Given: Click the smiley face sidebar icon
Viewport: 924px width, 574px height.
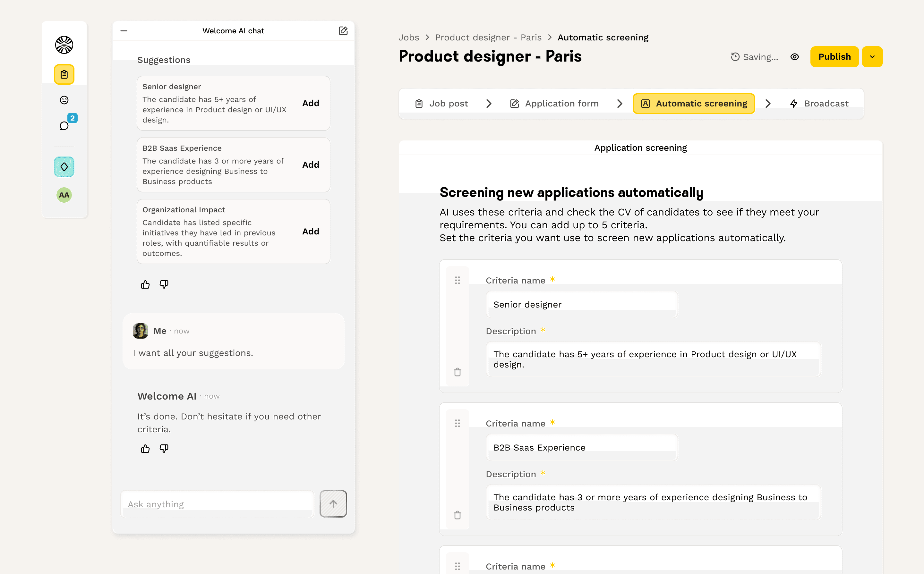Looking at the screenshot, I should tap(64, 100).
